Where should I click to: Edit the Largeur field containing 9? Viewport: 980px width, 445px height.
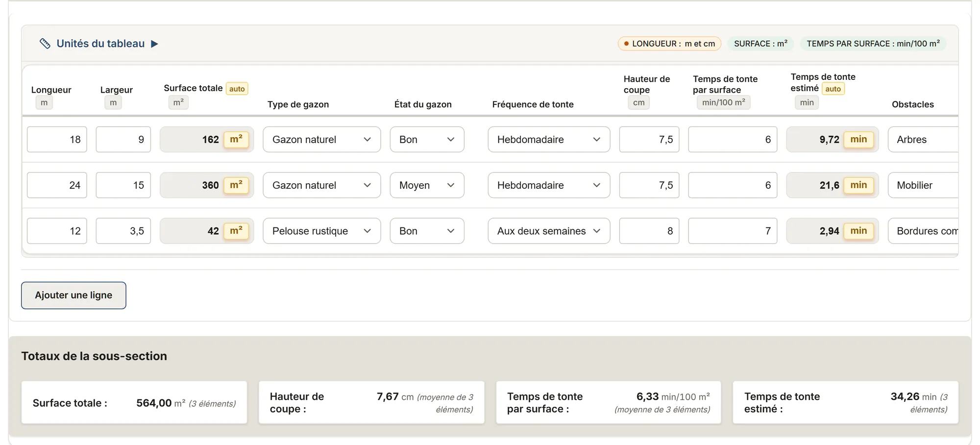click(123, 140)
